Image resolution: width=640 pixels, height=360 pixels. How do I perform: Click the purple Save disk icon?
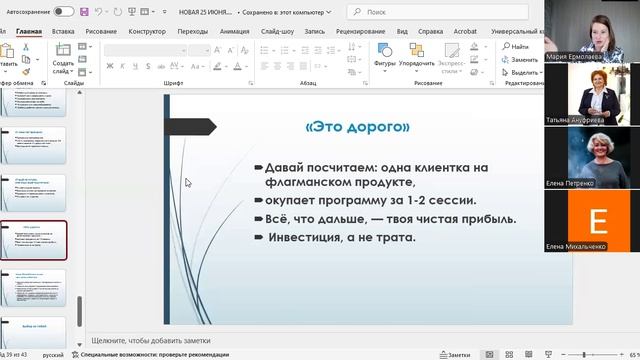point(84,12)
